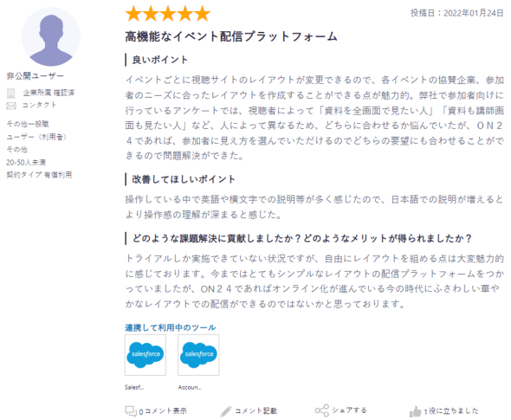The width and height of the screenshot is (511, 420).
Task: Click the building icon for 企業所属
Action: (11, 94)
